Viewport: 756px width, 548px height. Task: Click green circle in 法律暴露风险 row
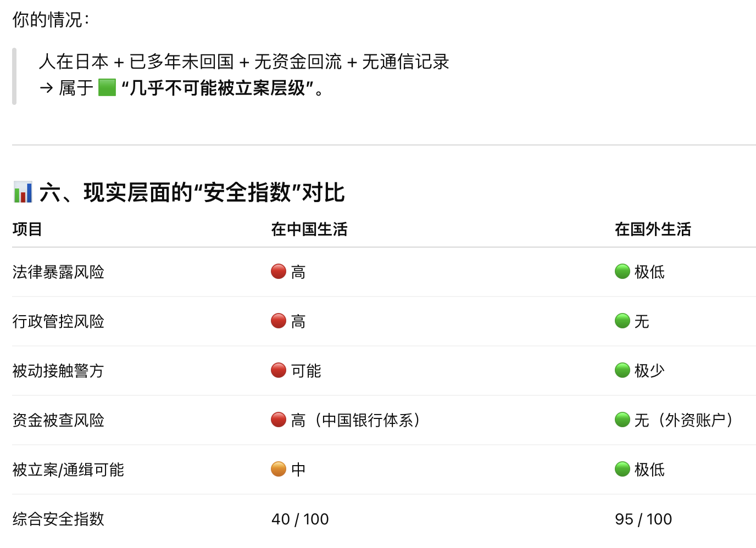pyautogui.click(x=622, y=272)
